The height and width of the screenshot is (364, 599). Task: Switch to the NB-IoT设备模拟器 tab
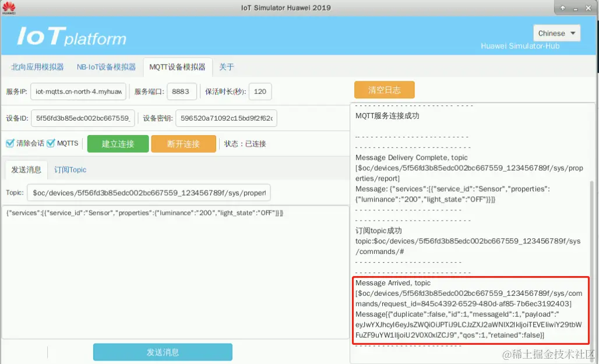(x=106, y=67)
